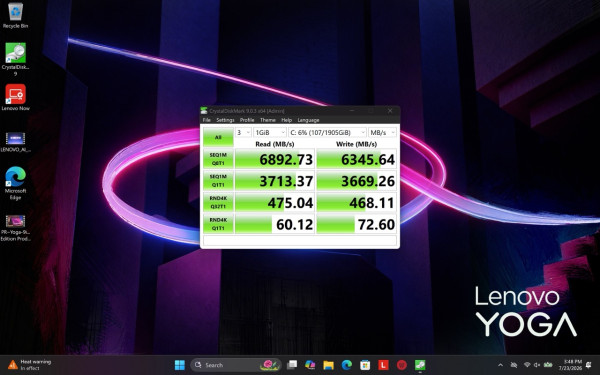The height and width of the screenshot is (375, 600).
Task: Open the Recycle Bin desktop icon
Action: point(15,15)
